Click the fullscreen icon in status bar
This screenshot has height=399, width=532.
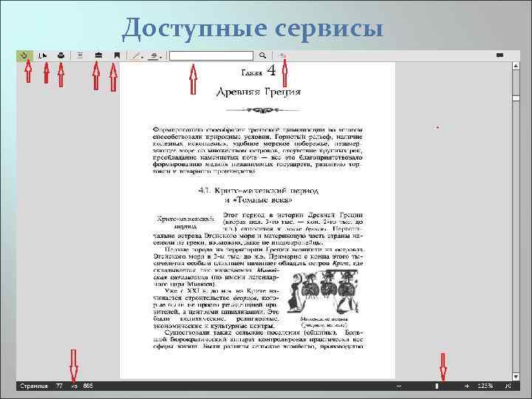pyautogui.click(x=508, y=386)
